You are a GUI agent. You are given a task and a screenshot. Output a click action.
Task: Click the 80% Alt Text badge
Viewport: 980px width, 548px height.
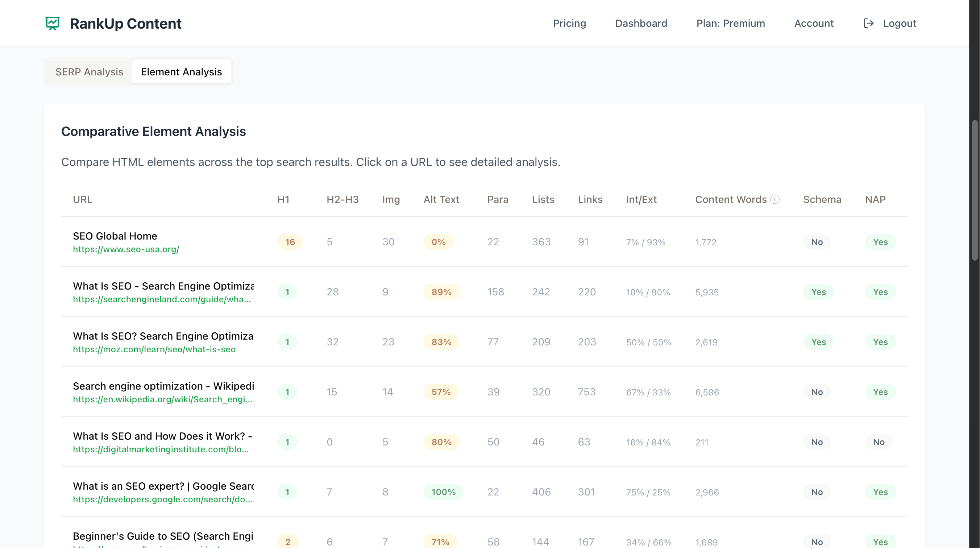tap(441, 442)
